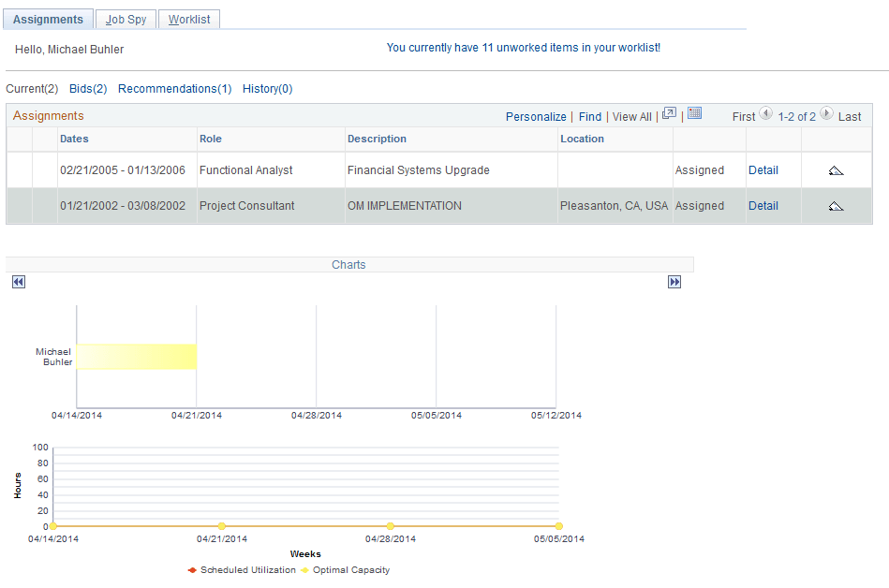
Task: Click Michael Buhler's yellow schedule bar
Action: click(x=137, y=357)
